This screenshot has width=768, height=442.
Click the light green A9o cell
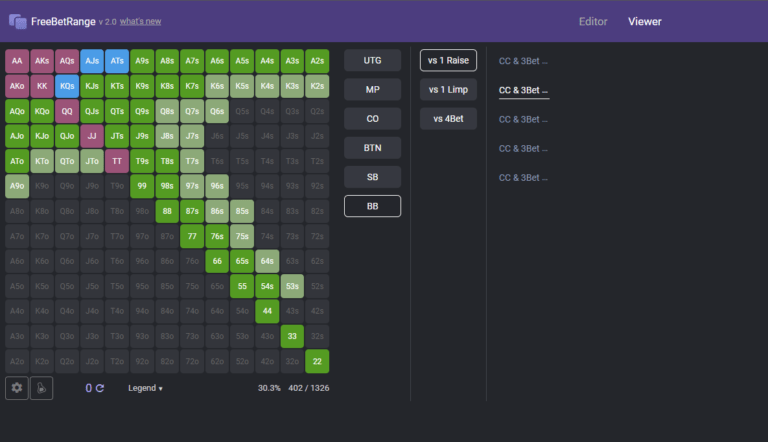[17, 186]
